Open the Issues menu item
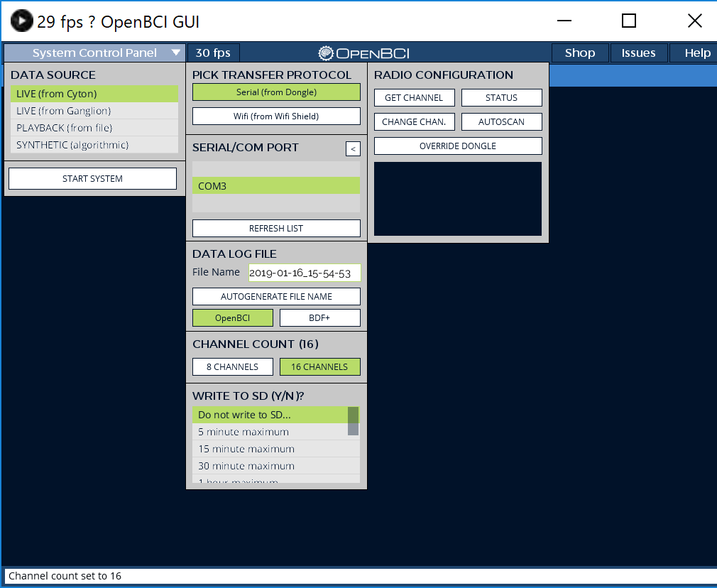 (x=638, y=53)
